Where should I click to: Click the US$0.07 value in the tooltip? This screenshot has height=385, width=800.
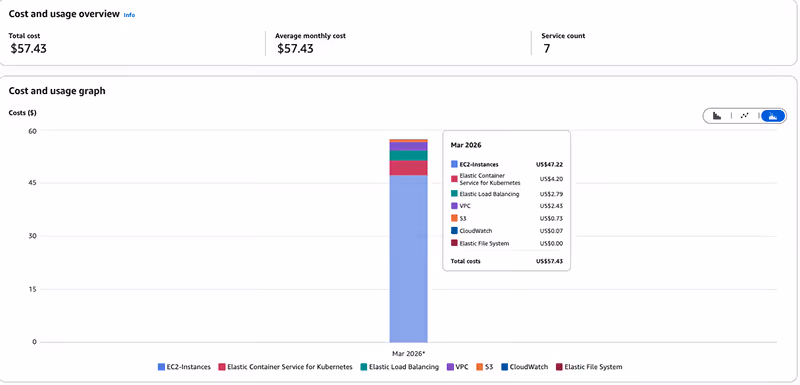[x=551, y=231]
